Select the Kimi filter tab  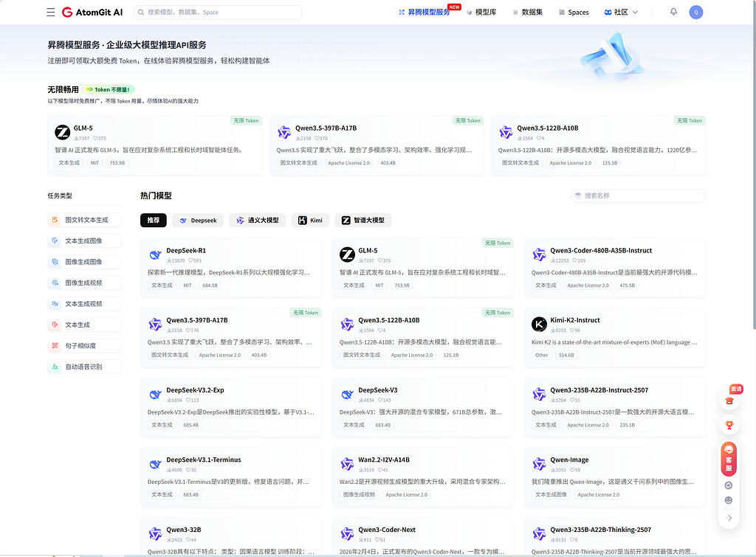pyautogui.click(x=310, y=220)
